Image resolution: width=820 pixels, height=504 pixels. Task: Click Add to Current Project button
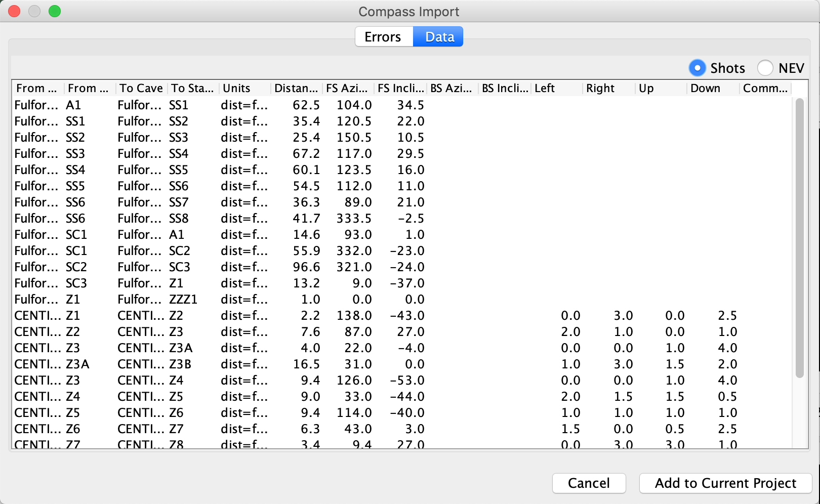point(725,483)
